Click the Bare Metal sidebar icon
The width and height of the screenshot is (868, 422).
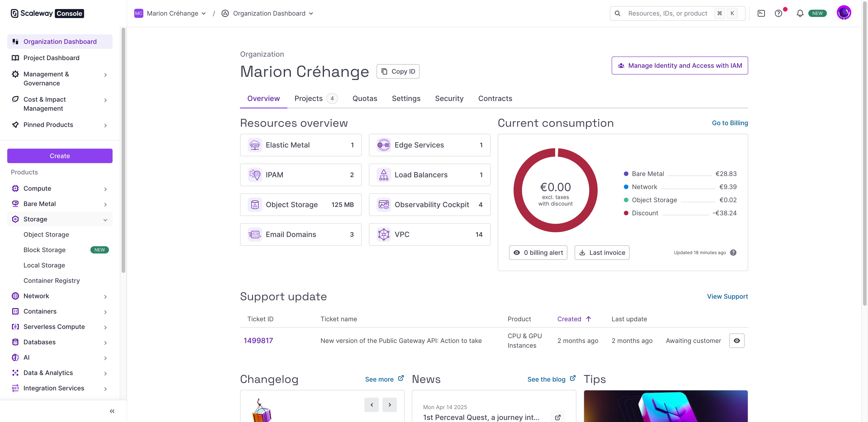pyautogui.click(x=15, y=204)
